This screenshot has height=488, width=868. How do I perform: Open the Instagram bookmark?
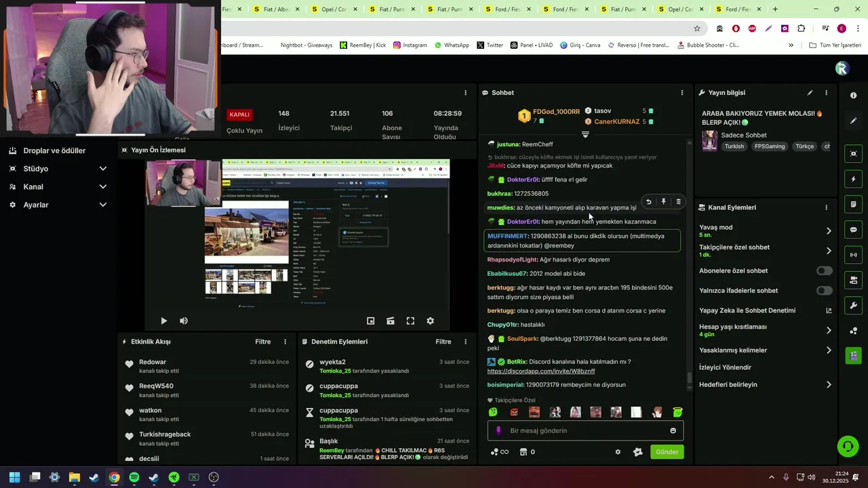click(x=410, y=45)
